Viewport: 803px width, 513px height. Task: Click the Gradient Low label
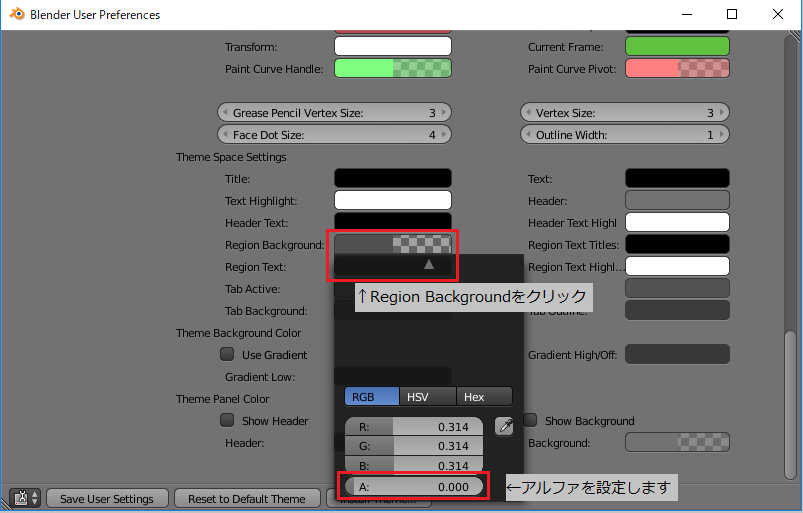click(x=260, y=377)
